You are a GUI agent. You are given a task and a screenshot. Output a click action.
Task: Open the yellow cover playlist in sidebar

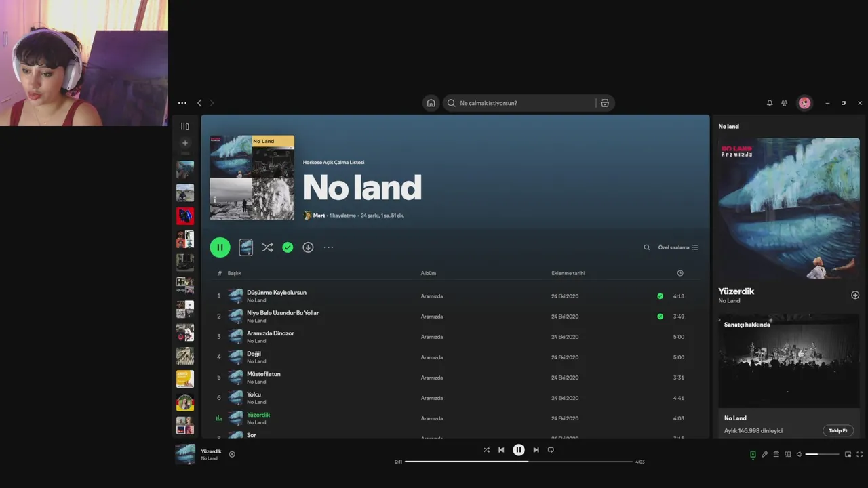point(185,379)
